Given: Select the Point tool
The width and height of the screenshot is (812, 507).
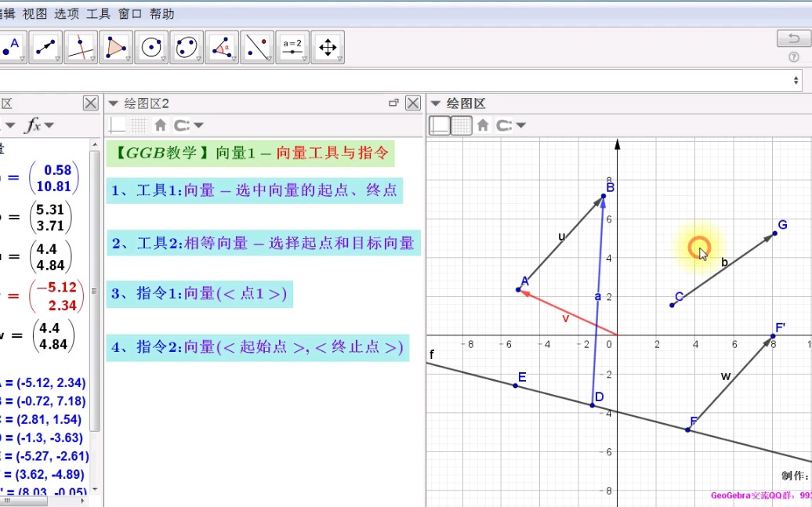Looking at the screenshot, I should [13, 46].
